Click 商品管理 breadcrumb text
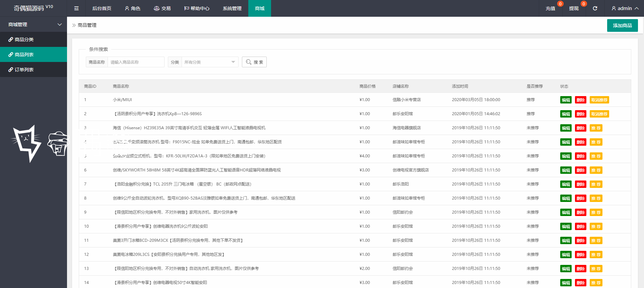Viewport: 644px width, 288px height. click(x=87, y=25)
